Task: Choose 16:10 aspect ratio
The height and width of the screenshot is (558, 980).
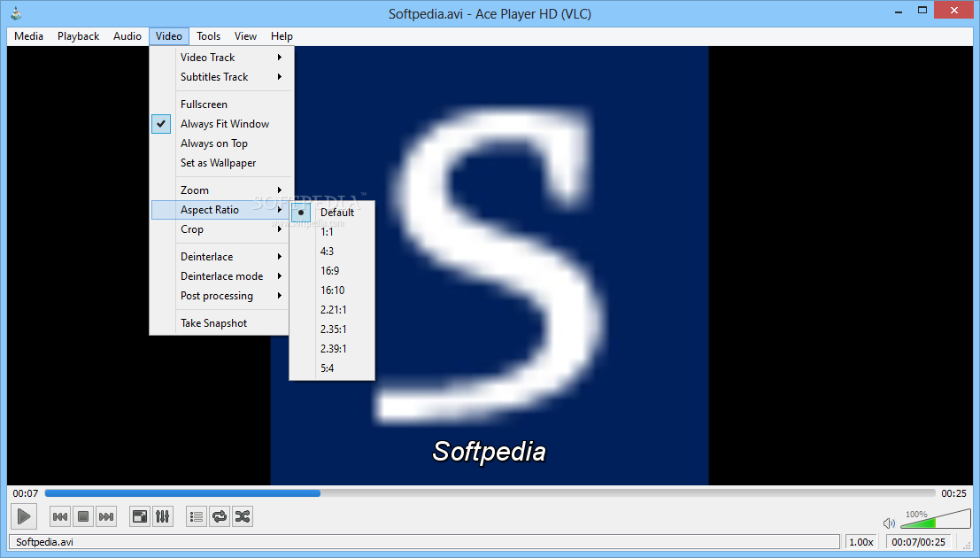Action: click(x=332, y=290)
